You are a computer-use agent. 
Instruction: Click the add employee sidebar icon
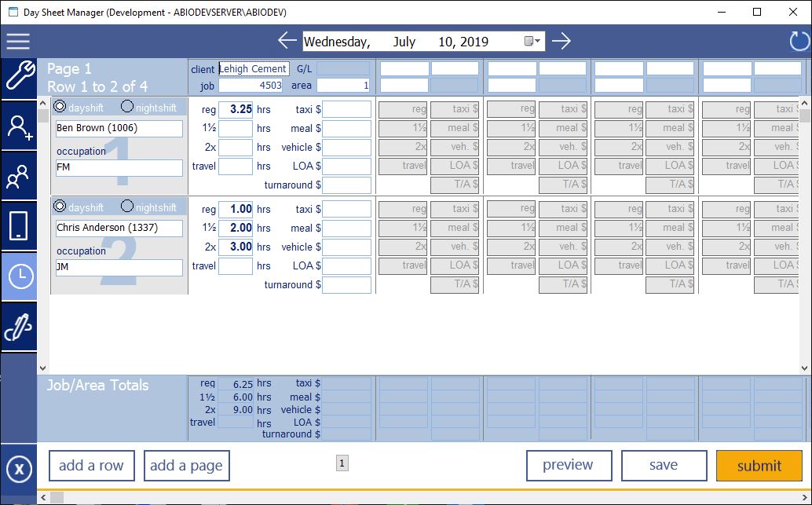point(19,126)
